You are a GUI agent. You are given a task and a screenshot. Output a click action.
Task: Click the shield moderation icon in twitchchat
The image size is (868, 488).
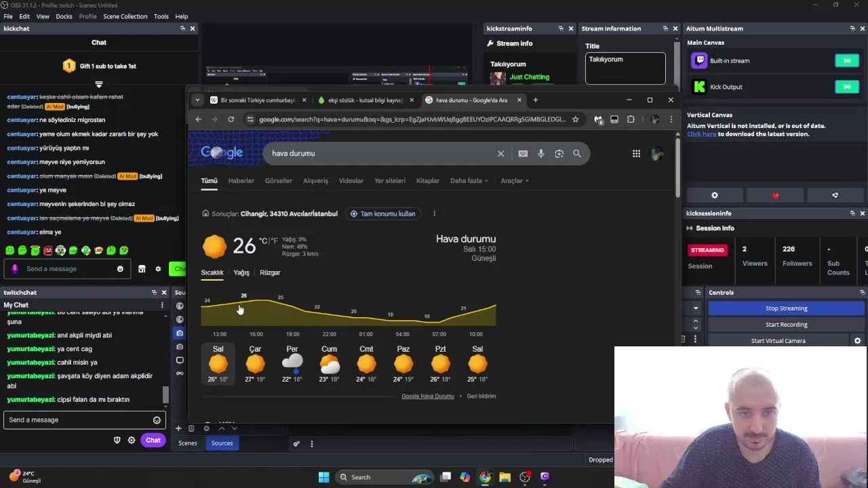pos(117,441)
